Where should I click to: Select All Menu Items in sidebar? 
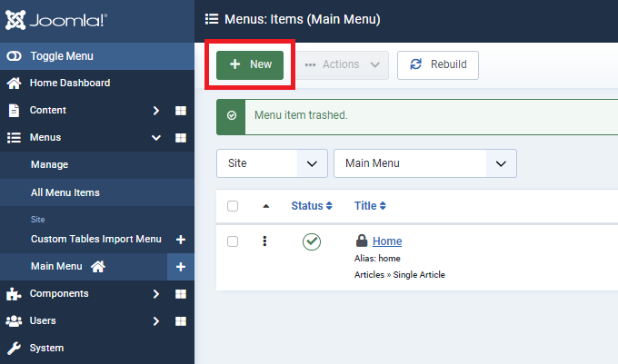tap(65, 192)
